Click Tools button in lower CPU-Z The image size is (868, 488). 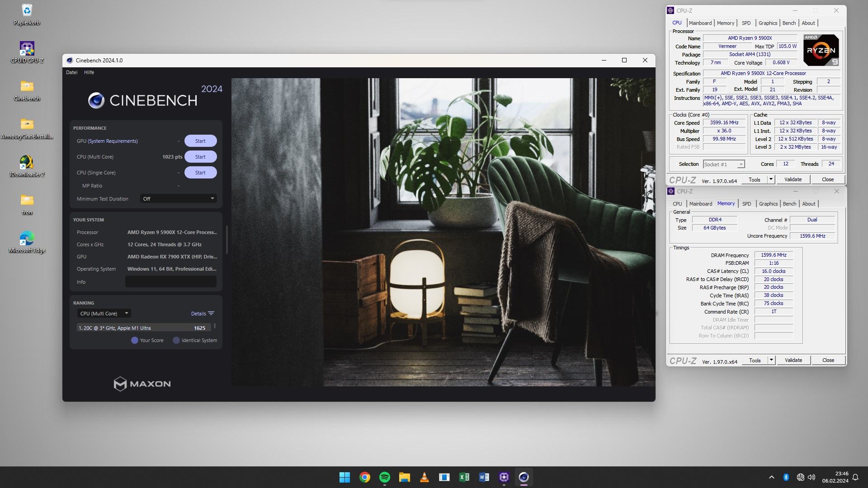(x=755, y=360)
